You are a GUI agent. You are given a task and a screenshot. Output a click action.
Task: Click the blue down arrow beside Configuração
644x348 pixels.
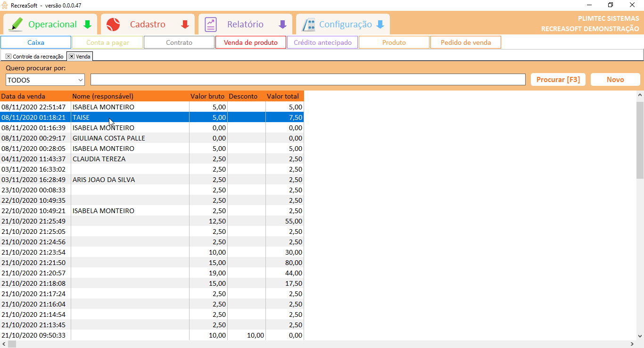[380, 25]
